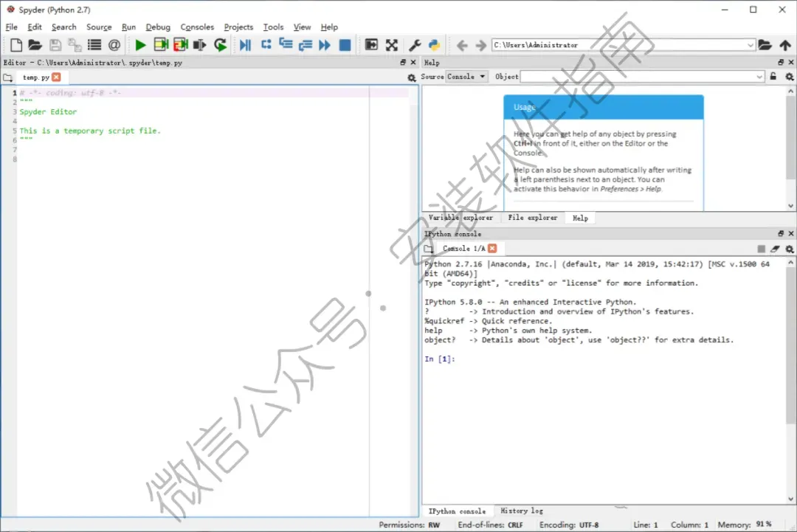Maximize current pane icon
This screenshot has width=797, height=532.
pyautogui.click(x=371, y=45)
